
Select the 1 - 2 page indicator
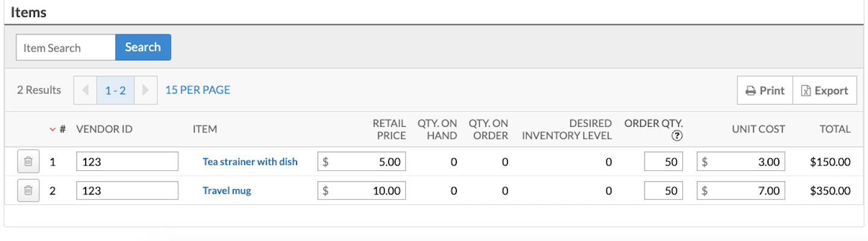click(115, 90)
